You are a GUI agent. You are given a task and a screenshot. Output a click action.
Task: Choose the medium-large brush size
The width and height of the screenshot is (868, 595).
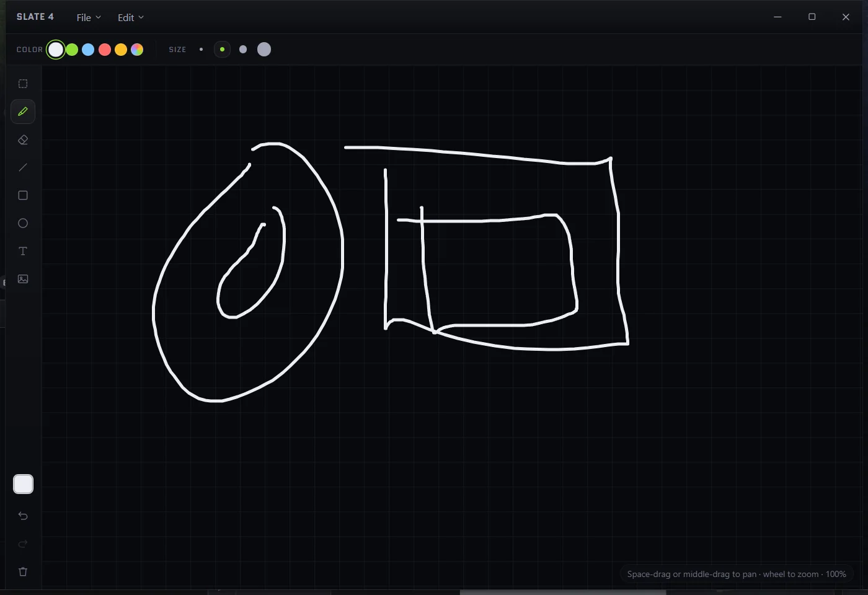click(243, 50)
